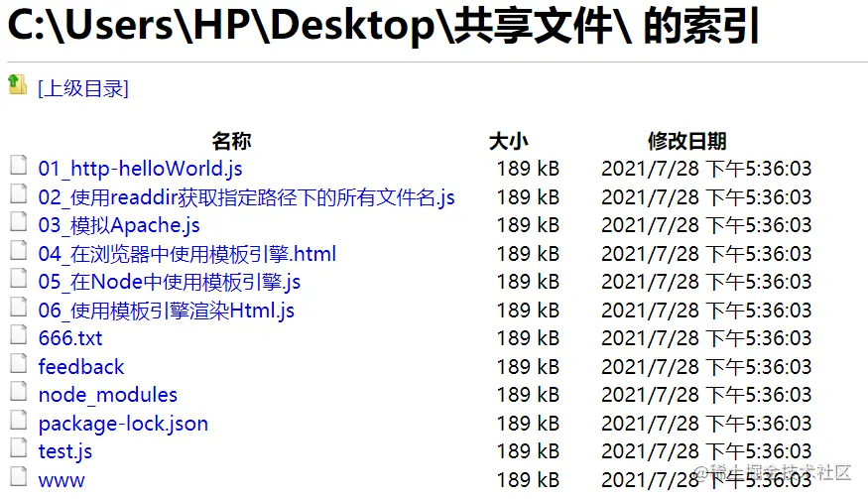
Task: Click the 名称 column header
Action: (x=231, y=141)
